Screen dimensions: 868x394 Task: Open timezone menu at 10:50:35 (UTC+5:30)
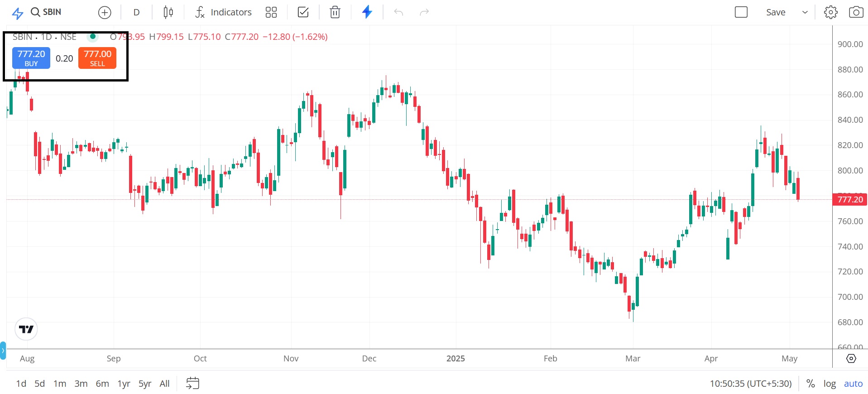coord(751,384)
